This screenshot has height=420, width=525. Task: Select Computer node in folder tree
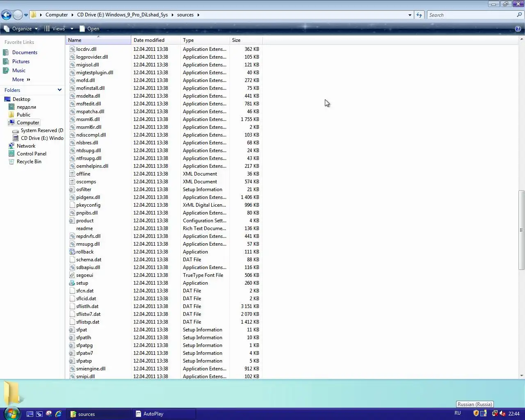(28, 123)
